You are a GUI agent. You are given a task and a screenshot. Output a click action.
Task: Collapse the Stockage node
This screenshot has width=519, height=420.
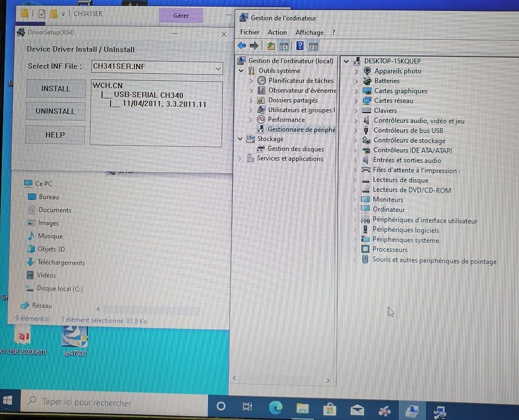pos(240,139)
